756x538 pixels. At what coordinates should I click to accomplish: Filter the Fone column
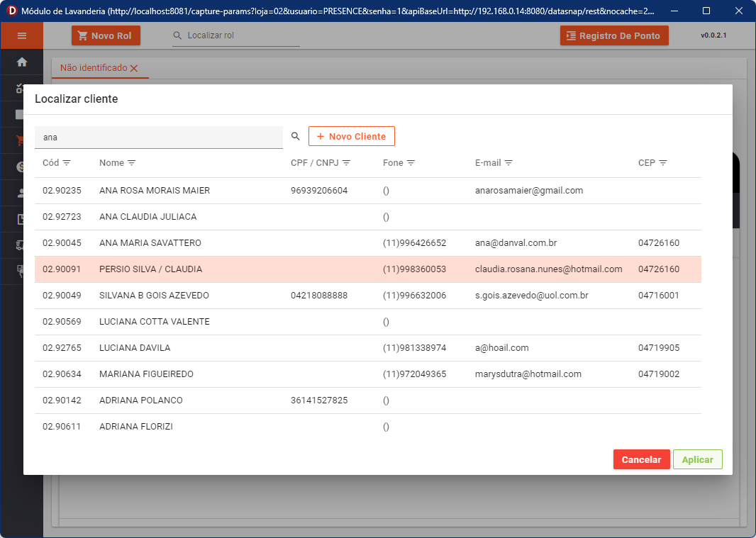click(411, 163)
